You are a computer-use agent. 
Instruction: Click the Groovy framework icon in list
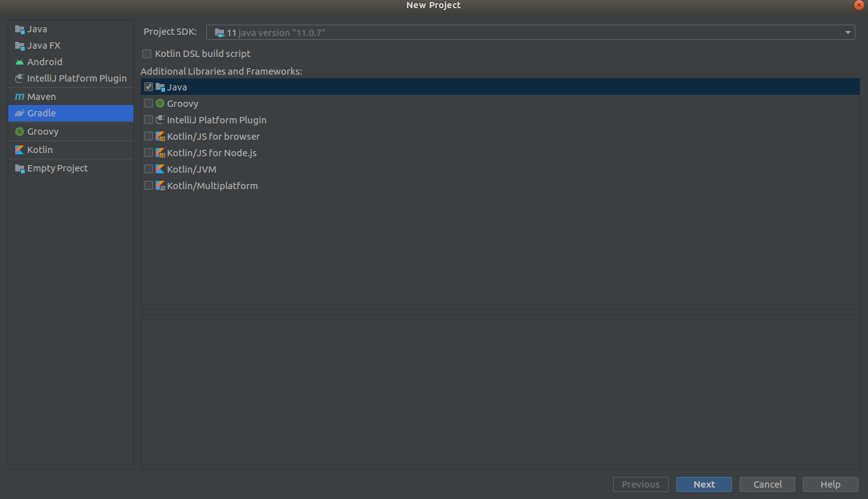(x=160, y=104)
